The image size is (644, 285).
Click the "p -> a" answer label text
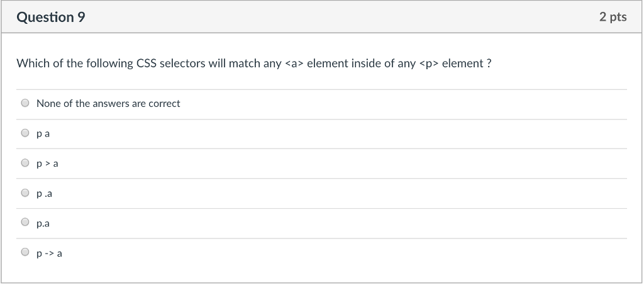pos(49,254)
